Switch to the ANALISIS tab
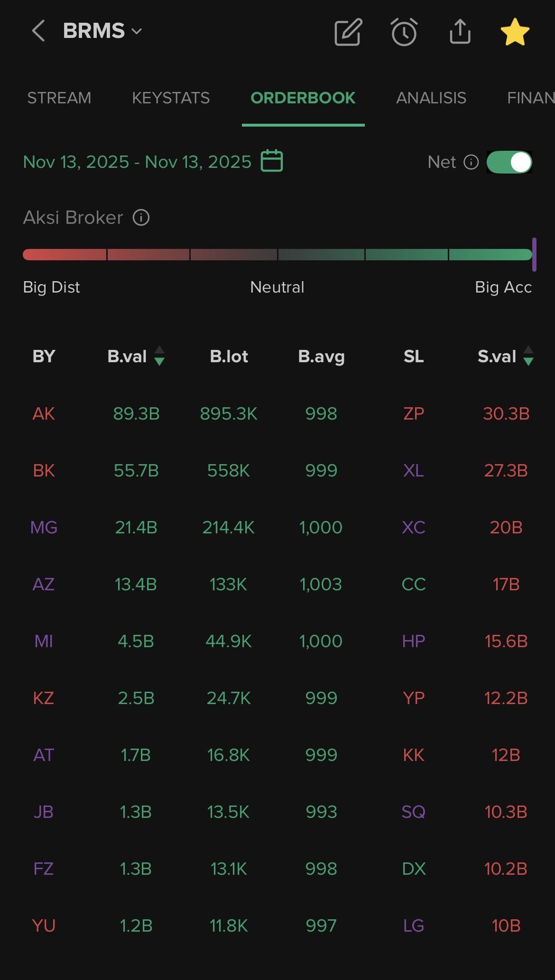 click(431, 98)
